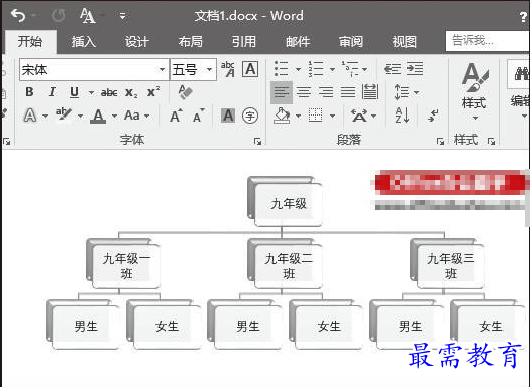Toggle character shading
The width and height of the screenshot is (530, 387).
coord(228,116)
